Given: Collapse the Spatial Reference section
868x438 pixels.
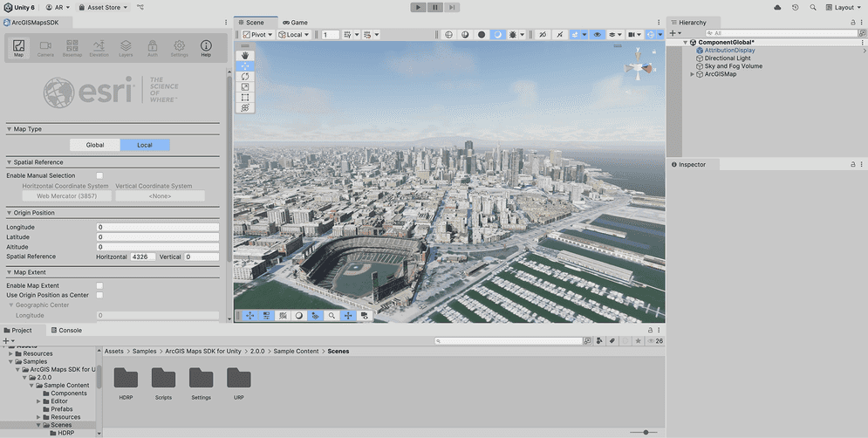Looking at the screenshot, I should click(x=9, y=162).
